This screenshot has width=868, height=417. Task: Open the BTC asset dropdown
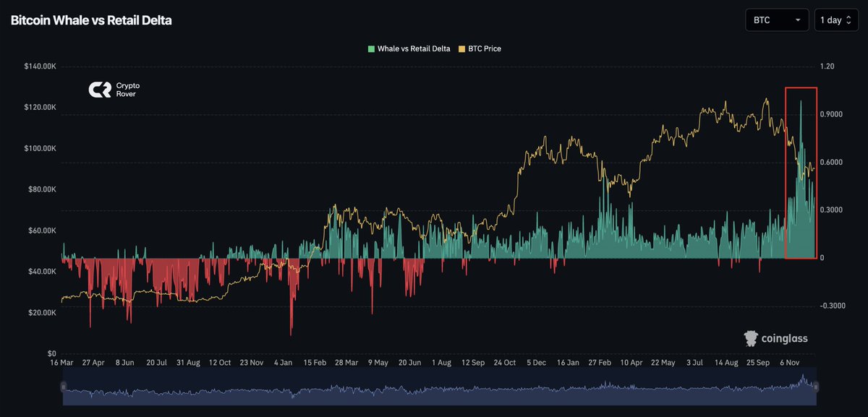point(777,20)
